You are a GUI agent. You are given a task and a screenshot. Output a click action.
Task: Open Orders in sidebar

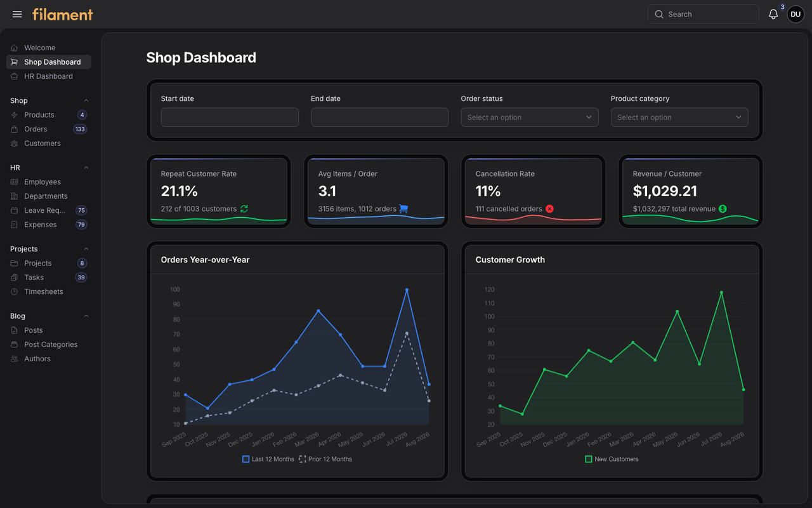[x=49, y=129]
